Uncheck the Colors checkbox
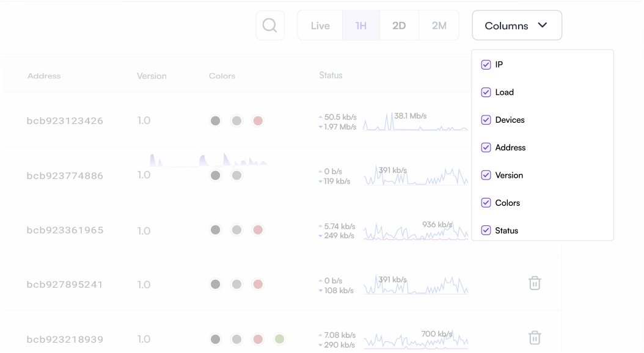644x353 pixels. point(486,202)
